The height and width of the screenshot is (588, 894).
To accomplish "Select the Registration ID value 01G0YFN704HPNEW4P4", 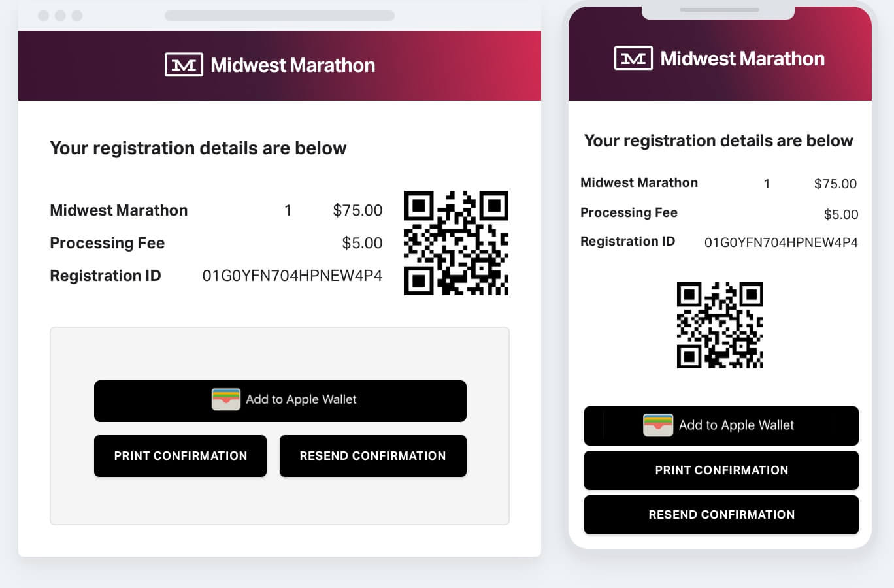I will tap(293, 276).
